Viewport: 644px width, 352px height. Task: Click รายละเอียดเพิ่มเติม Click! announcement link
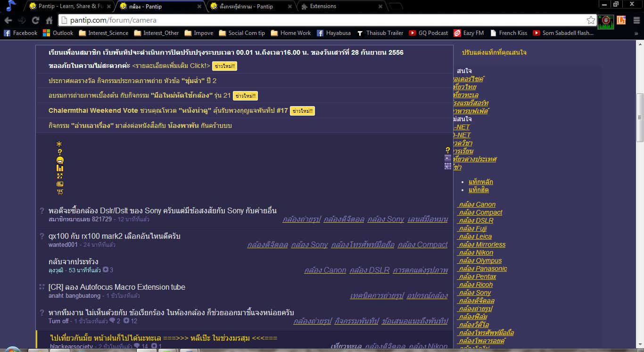(171, 66)
